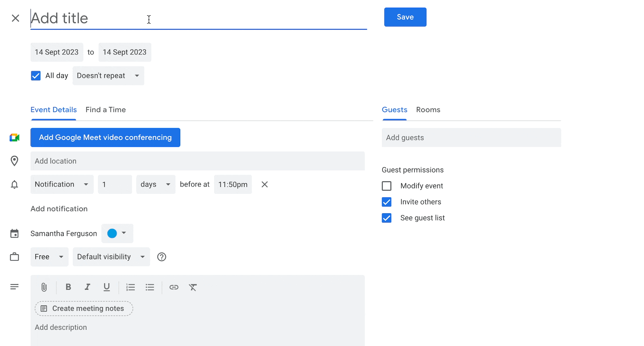Remove formatting from description text
Viewport: 644px width, 346px height.
point(193,287)
